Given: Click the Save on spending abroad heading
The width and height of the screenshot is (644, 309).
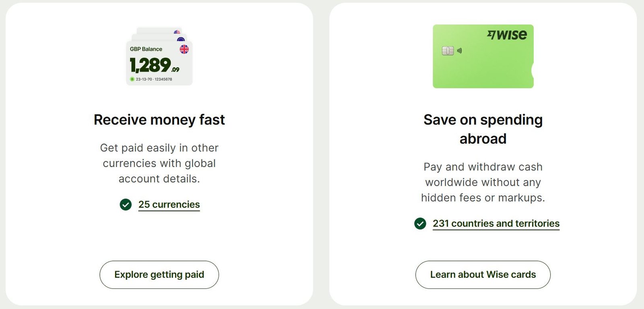Looking at the screenshot, I should (483, 129).
